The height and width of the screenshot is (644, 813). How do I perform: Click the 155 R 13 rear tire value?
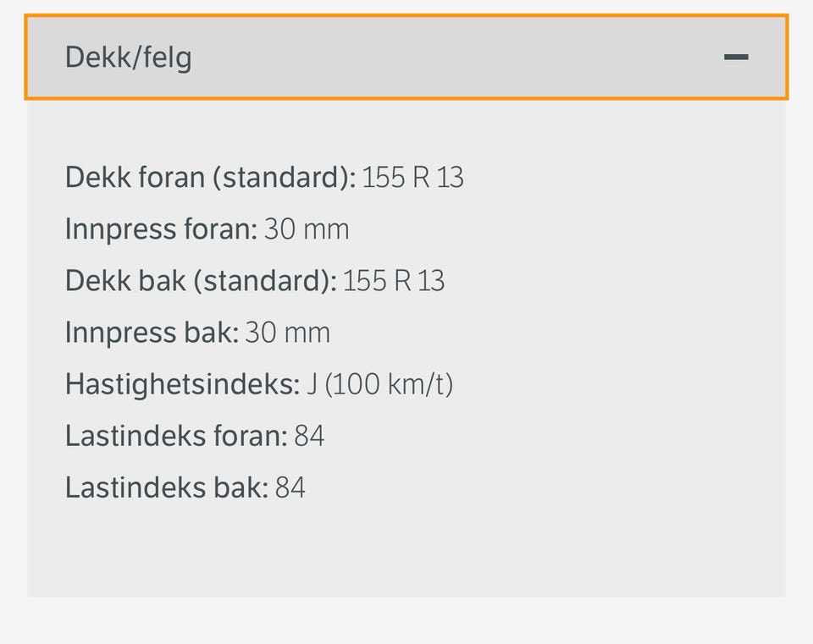click(394, 281)
